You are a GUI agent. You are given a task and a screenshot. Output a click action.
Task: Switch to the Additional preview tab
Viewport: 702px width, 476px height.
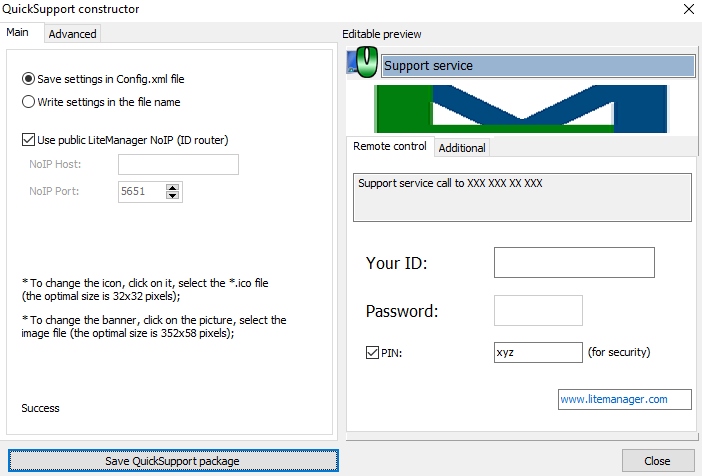point(462,148)
